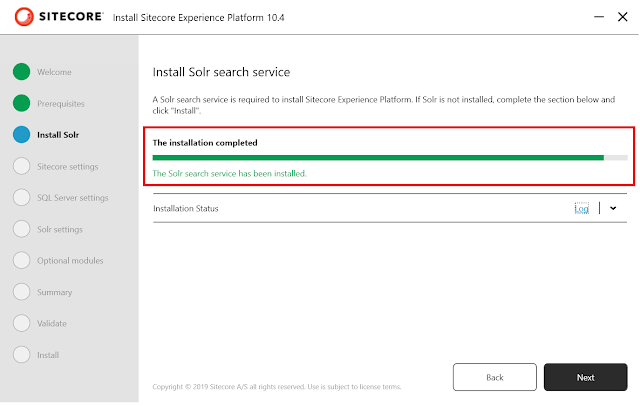Click the Sitecore logo icon
640x406 pixels.
24,17
